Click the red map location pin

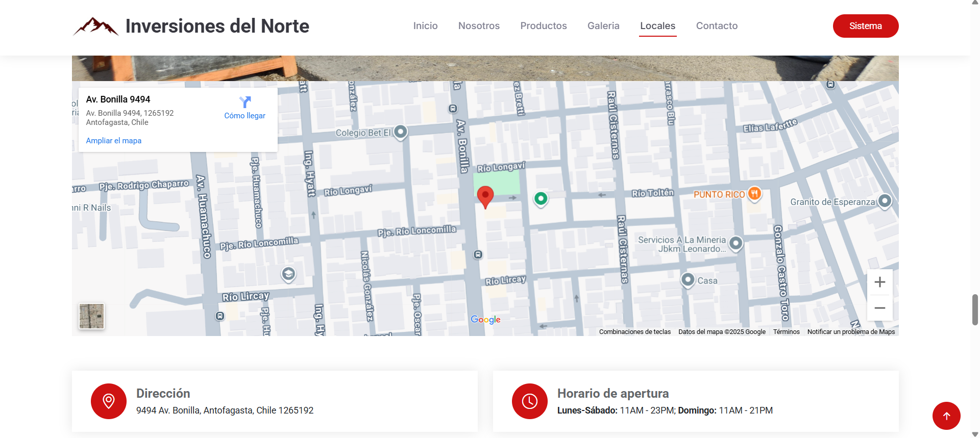485,196
